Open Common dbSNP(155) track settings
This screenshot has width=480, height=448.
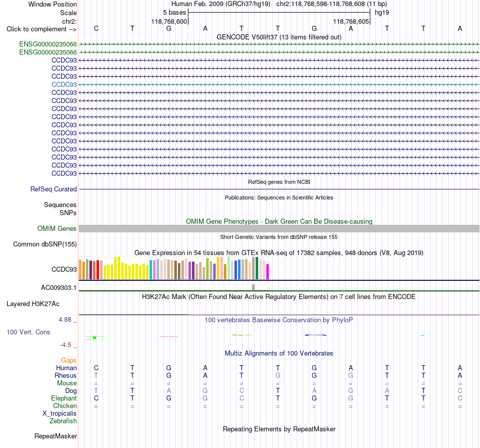pyautogui.click(x=45, y=244)
